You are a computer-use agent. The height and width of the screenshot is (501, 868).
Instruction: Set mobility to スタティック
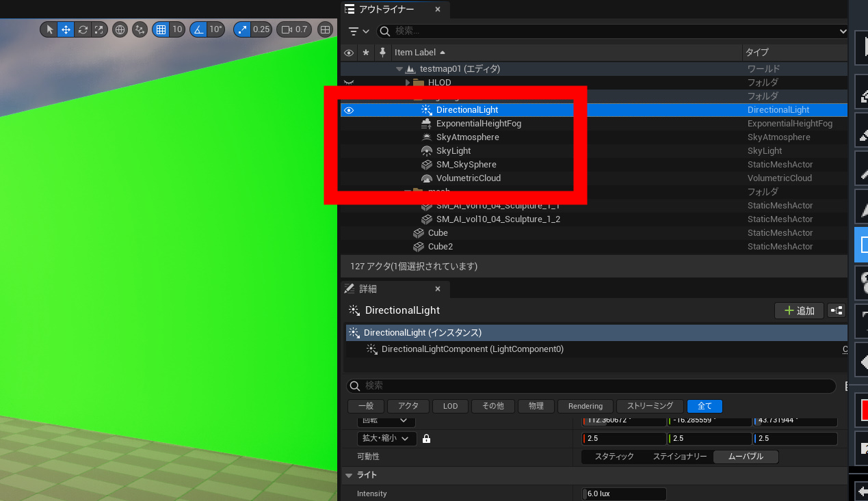614,457
